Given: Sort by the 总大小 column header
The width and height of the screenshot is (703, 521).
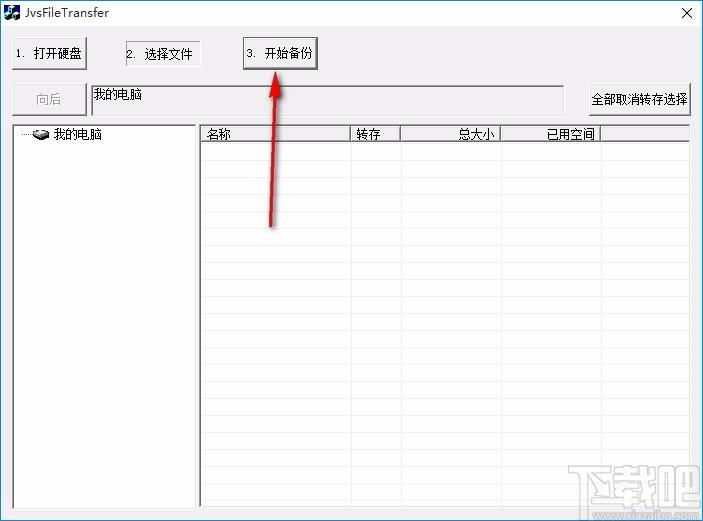Looking at the screenshot, I should tap(450, 134).
